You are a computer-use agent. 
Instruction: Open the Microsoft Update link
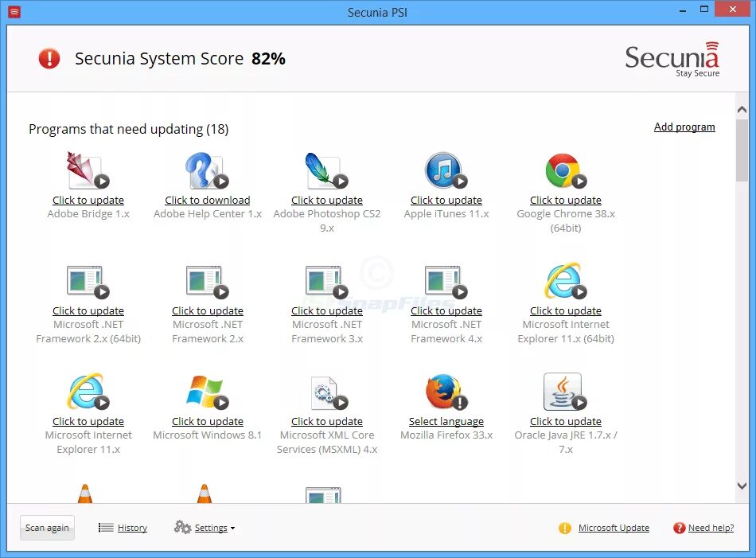point(614,528)
